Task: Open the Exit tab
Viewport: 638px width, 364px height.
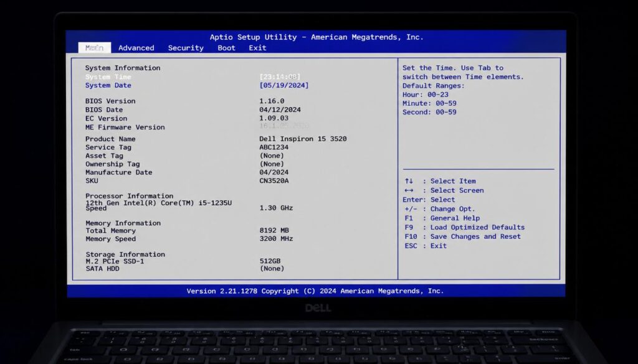Action: (x=257, y=48)
